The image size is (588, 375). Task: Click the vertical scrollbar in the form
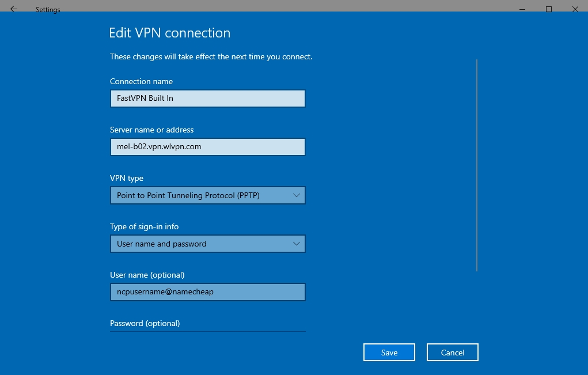477,165
